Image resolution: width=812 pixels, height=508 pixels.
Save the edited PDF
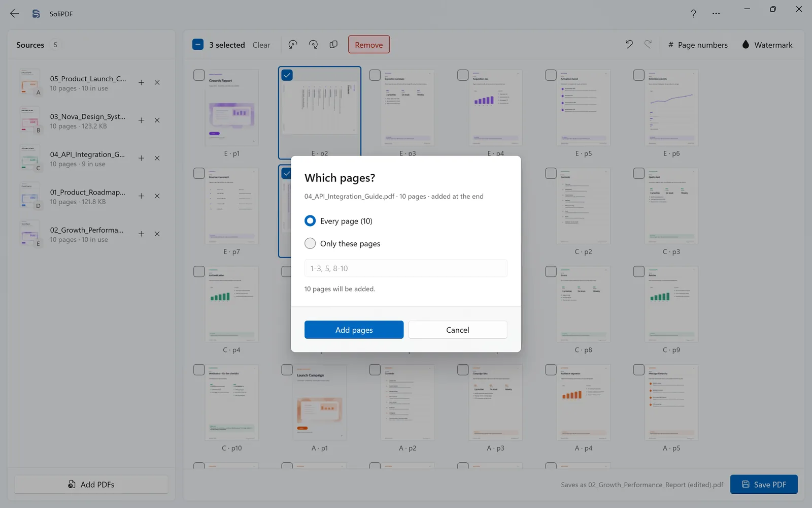[x=764, y=485]
